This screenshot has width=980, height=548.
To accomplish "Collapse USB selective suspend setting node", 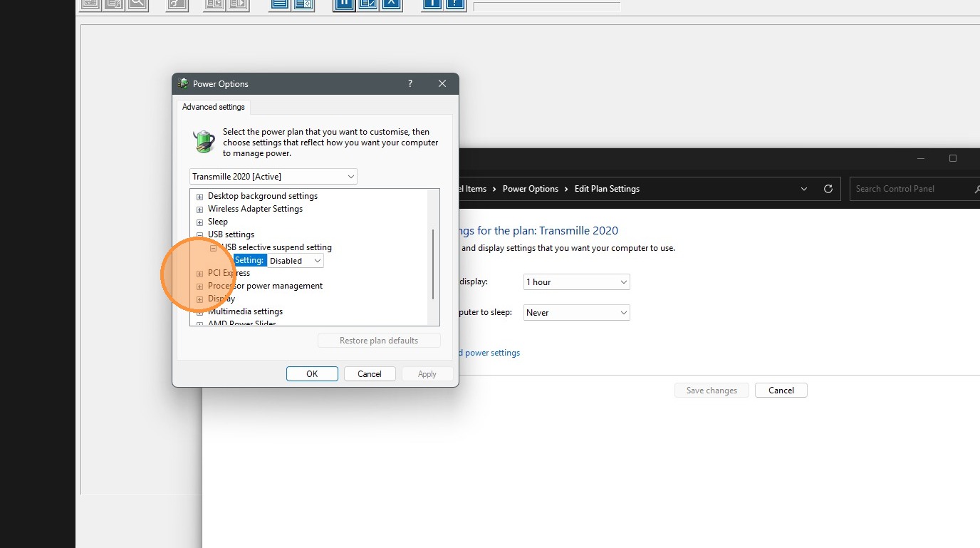I will click(x=213, y=248).
